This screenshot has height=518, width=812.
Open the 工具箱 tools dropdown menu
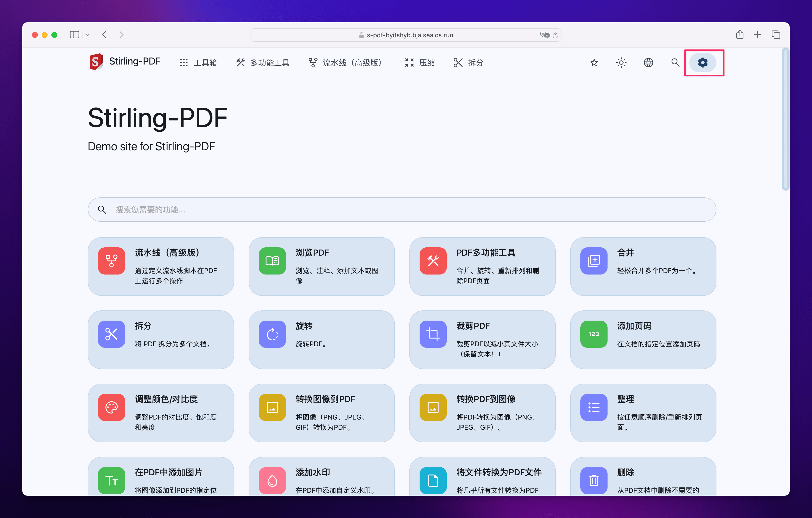198,63
